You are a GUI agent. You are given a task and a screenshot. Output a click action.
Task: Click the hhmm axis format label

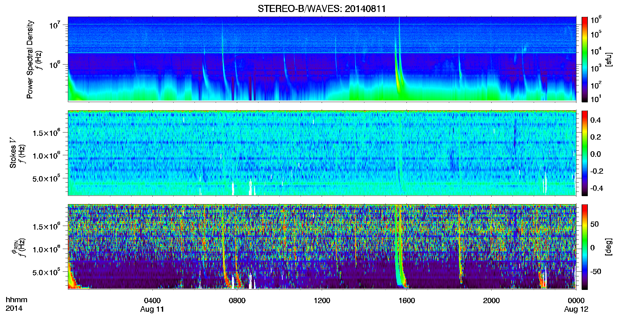[17, 300]
